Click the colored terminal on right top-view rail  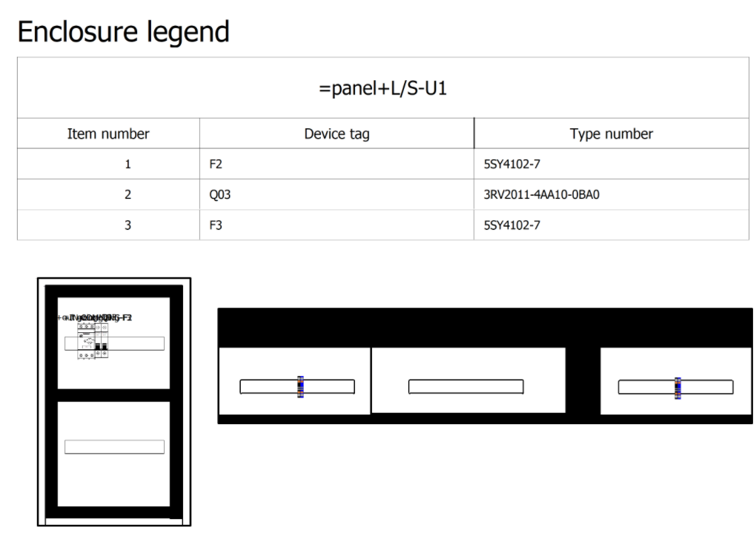tap(677, 388)
